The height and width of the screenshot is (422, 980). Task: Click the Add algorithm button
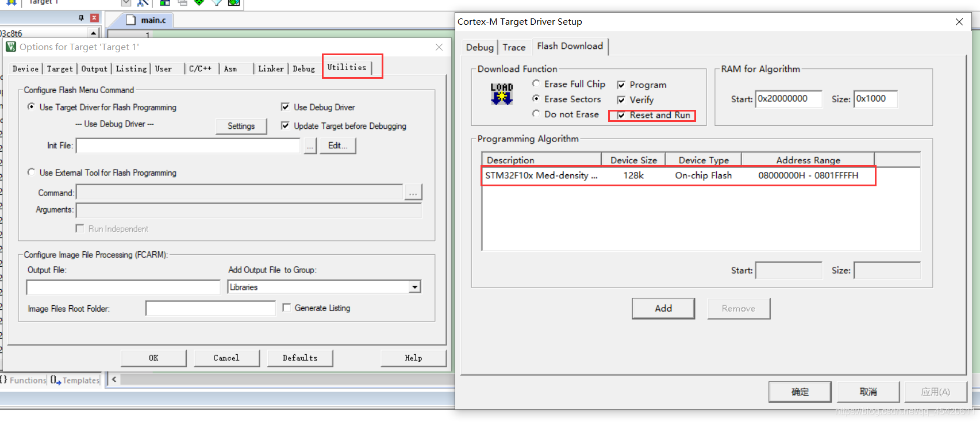(x=663, y=308)
